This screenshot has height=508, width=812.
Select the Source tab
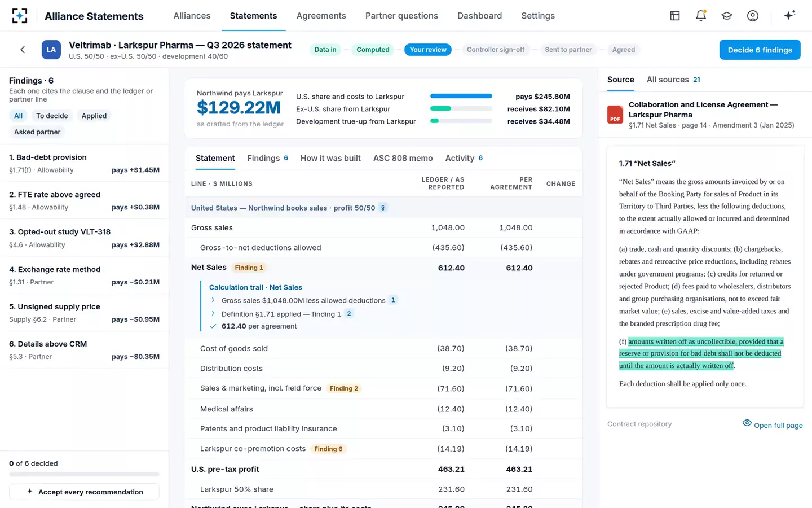[621, 80]
